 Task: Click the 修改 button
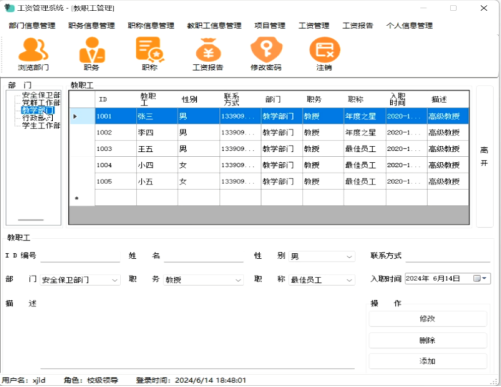pyautogui.click(x=428, y=319)
